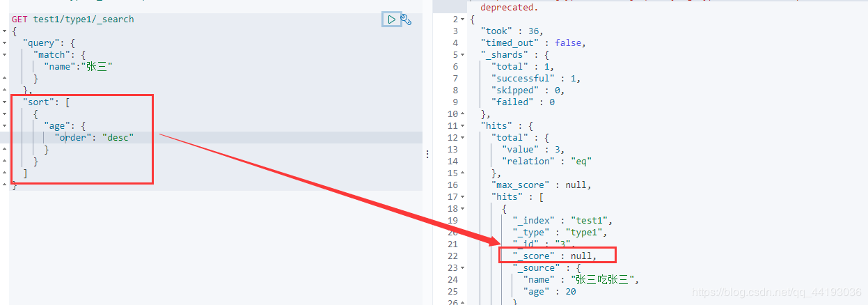Open the wrench request options menu
The image size is (868, 305).
406,19
